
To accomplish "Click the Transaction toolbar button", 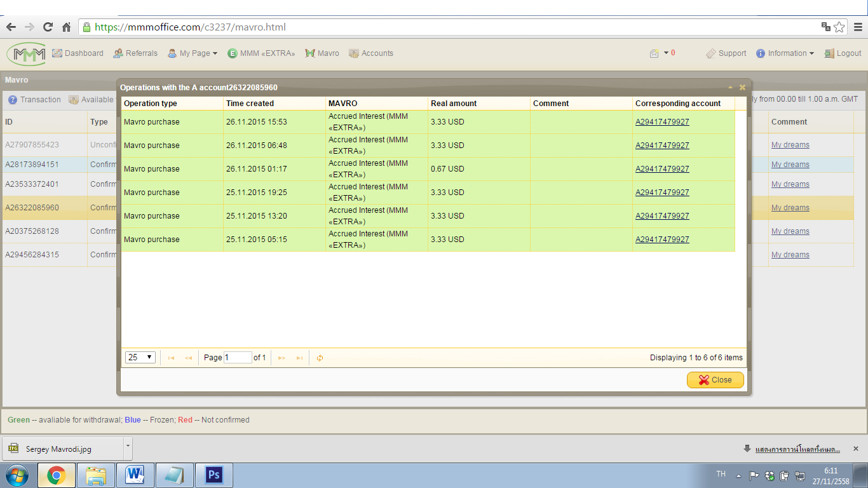I will tap(35, 100).
